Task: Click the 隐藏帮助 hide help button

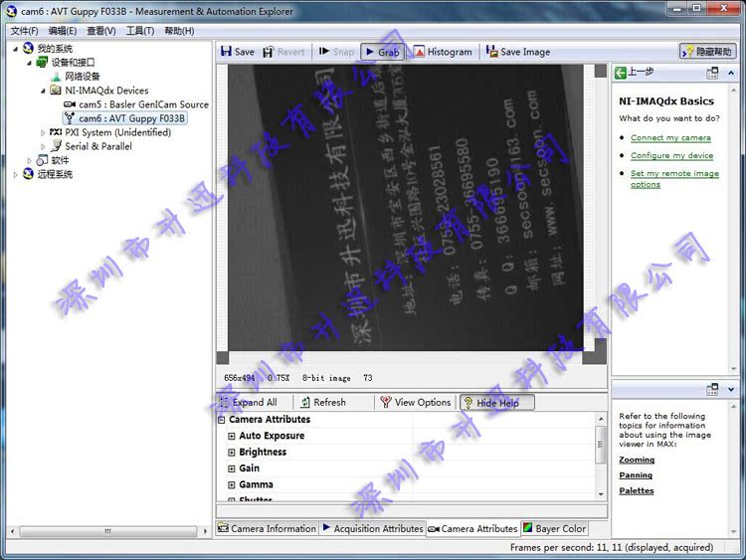Action: pyautogui.click(x=708, y=52)
